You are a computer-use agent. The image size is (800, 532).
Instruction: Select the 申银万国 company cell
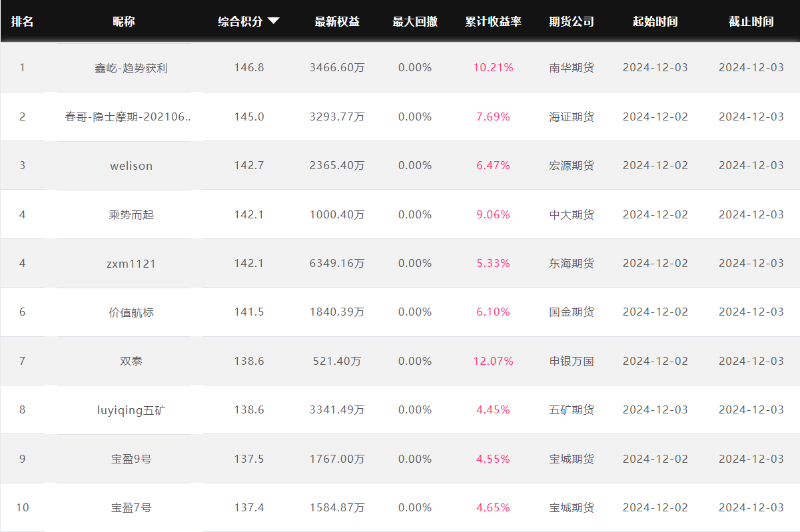click(572, 361)
